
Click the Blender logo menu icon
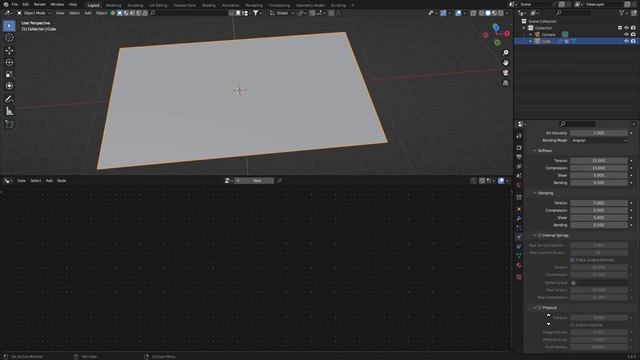coord(6,4)
